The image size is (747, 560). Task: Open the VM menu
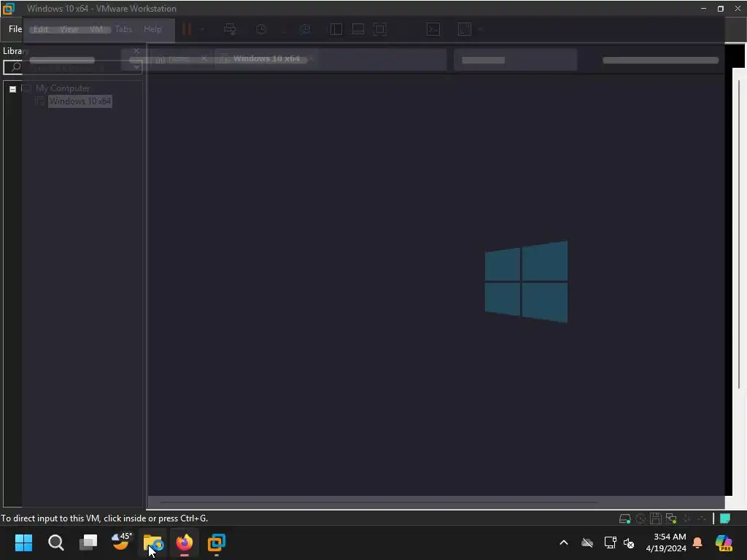(96, 29)
